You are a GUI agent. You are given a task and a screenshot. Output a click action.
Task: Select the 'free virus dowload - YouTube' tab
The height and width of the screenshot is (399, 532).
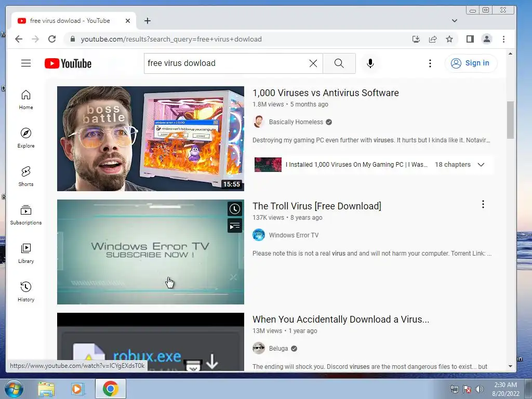click(x=70, y=21)
